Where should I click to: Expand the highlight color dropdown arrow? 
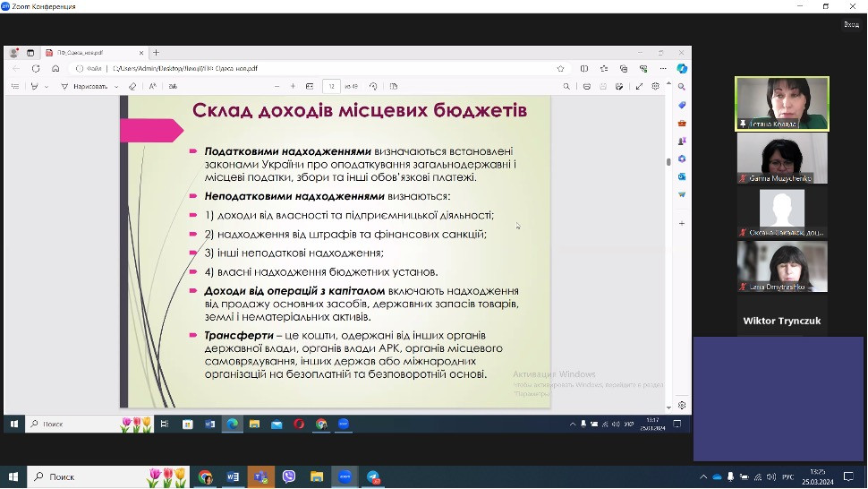click(47, 87)
